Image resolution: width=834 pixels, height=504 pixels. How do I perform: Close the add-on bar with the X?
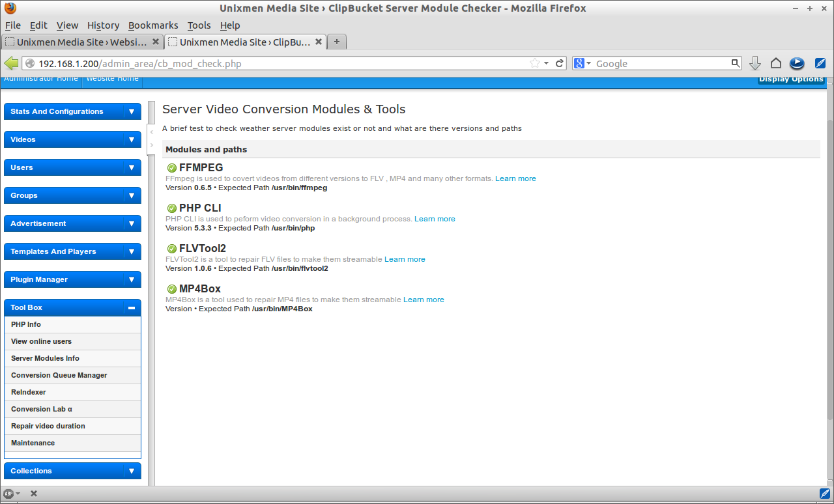(34, 494)
